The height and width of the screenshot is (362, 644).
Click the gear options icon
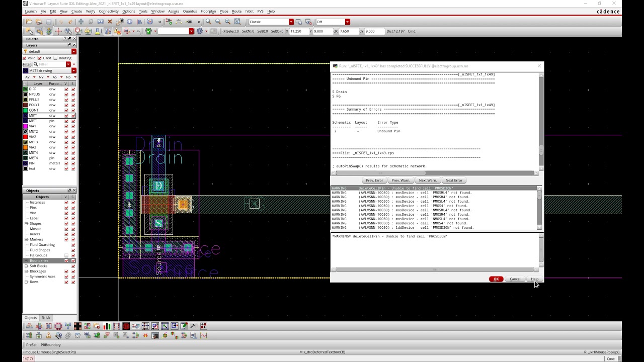pyautogui.click(x=199, y=31)
